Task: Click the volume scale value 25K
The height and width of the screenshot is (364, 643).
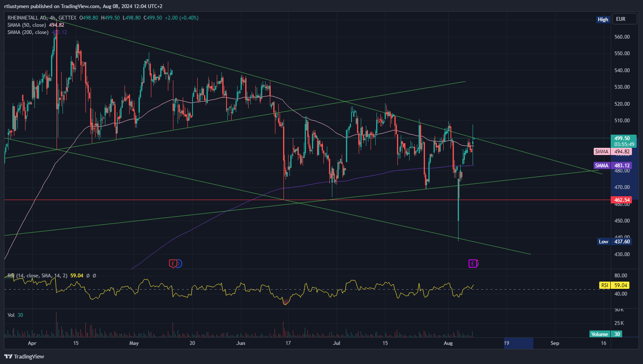Action: [x=619, y=323]
